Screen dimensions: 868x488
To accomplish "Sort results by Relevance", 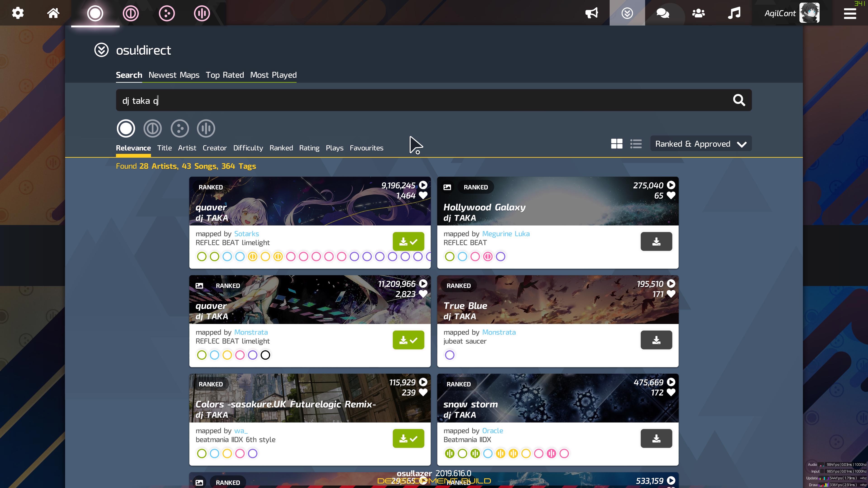I will (133, 148).
